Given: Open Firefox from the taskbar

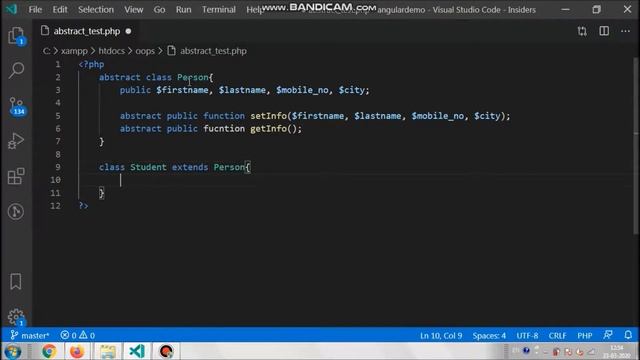Looking at the screenshot, I should (77, 351).
